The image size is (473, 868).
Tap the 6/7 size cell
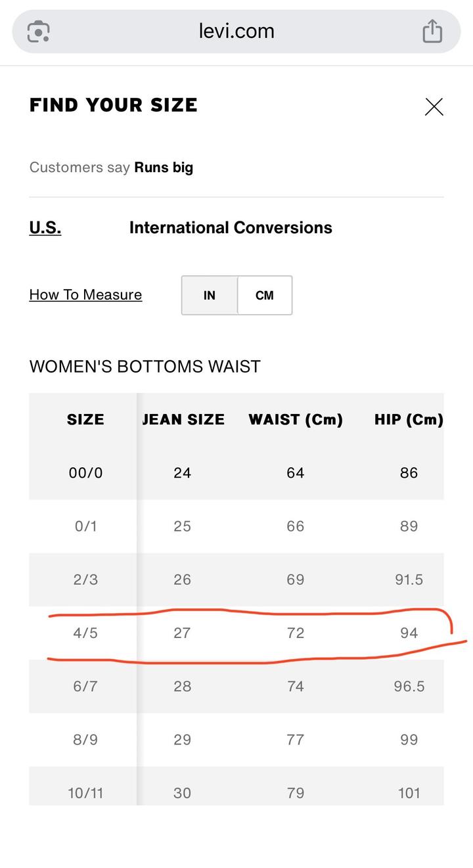tap(85, 686)
